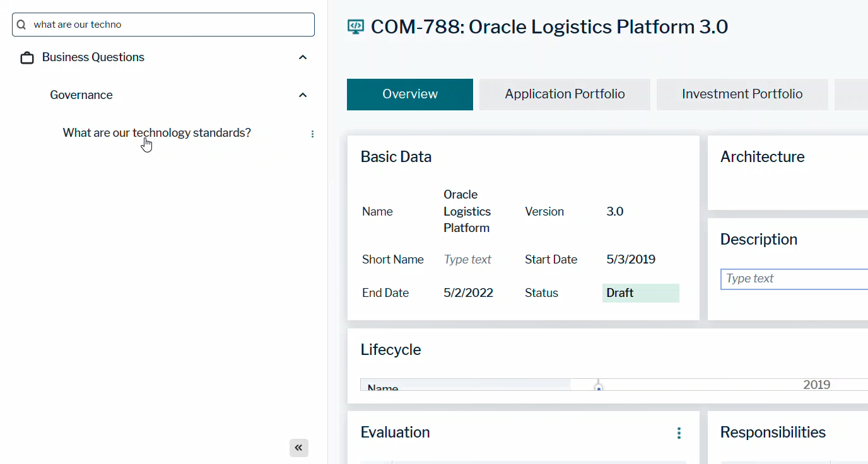Collapse the Governance section chevron
This screenshot has width=868, height=464.
tap(303, 95)
